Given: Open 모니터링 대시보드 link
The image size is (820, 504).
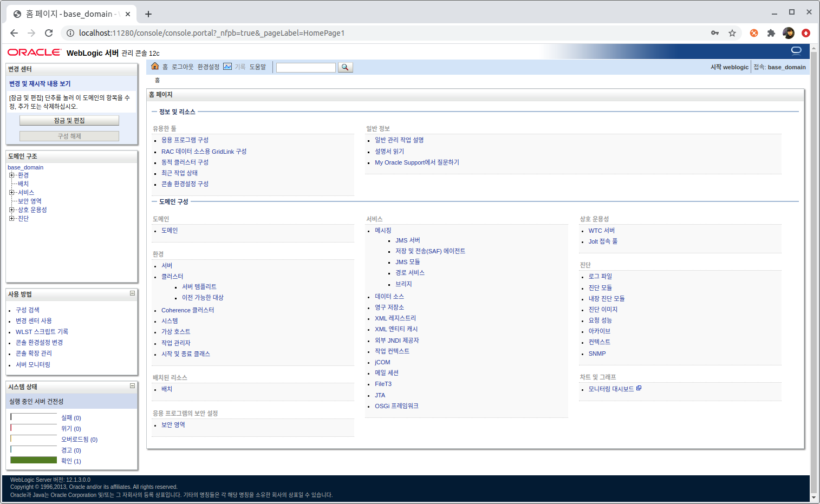Looking at the screenshot, I should point(611,389).
